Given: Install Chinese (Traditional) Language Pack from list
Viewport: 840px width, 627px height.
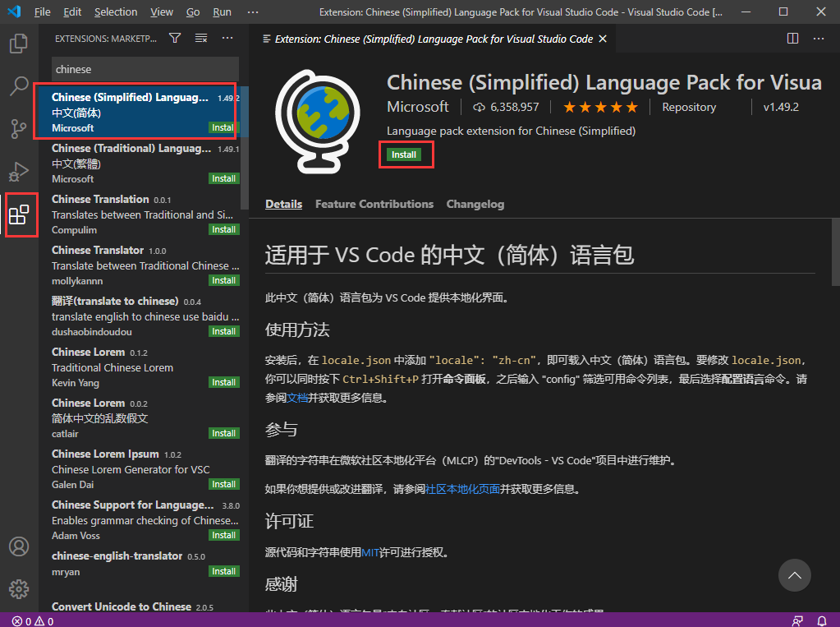Looking at the screenshot, I should (x=224, y=178).
